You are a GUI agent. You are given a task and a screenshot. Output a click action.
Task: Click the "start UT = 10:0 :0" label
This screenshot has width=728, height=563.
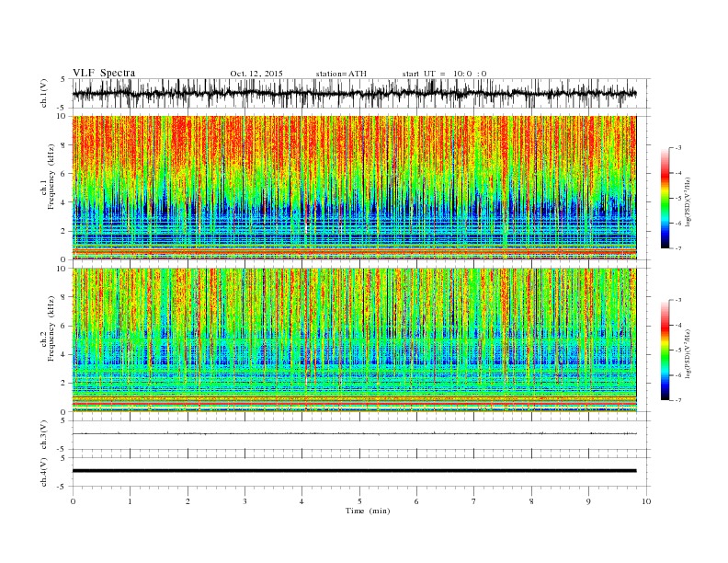(x=444, y=74)
